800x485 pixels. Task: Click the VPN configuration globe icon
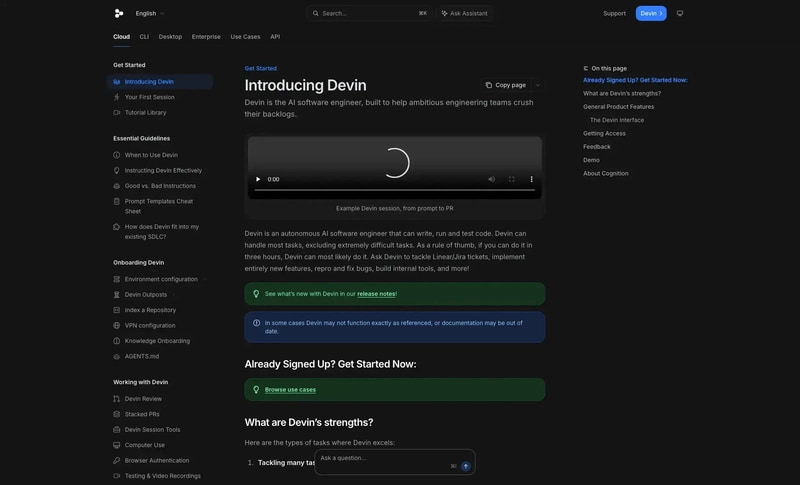coord(117,325)
